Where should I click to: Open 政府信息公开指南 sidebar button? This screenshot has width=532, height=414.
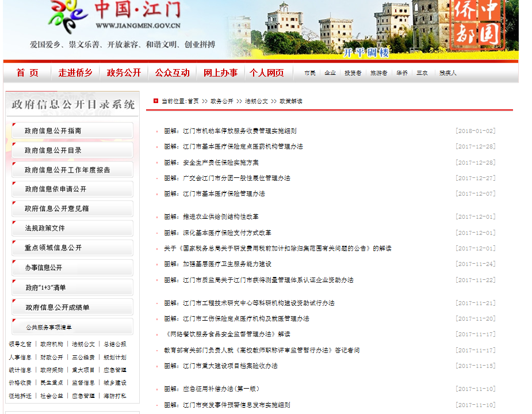pos(72,131)
